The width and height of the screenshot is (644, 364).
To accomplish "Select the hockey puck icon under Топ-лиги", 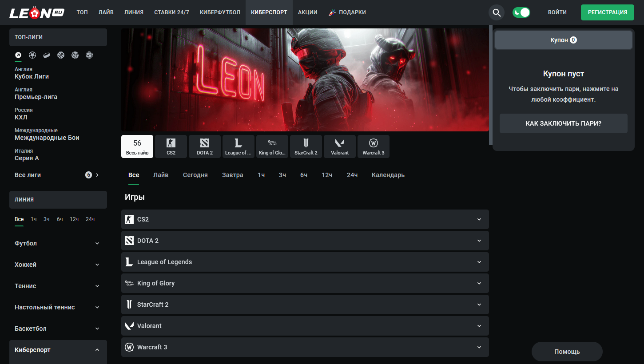I will (47, 55).
